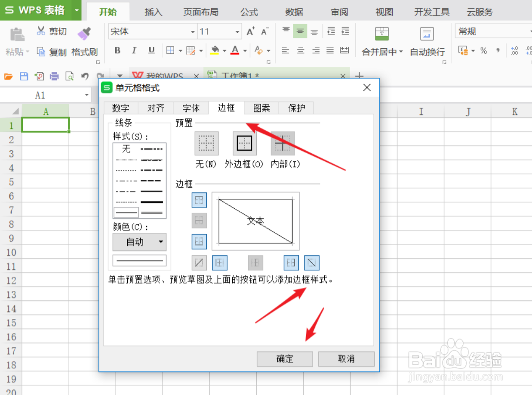Open the WPS 表格 application menu arrow
The image size is (532, 395).
click(77, 10)
